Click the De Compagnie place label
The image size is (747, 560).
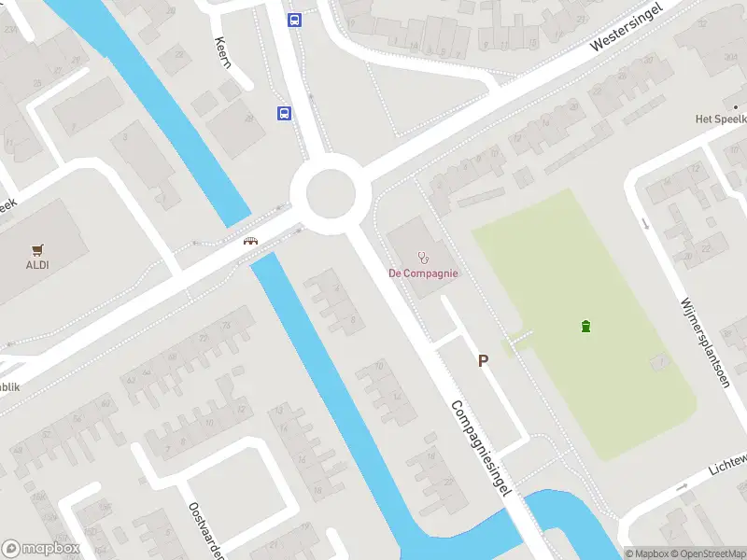pos(423,273)
